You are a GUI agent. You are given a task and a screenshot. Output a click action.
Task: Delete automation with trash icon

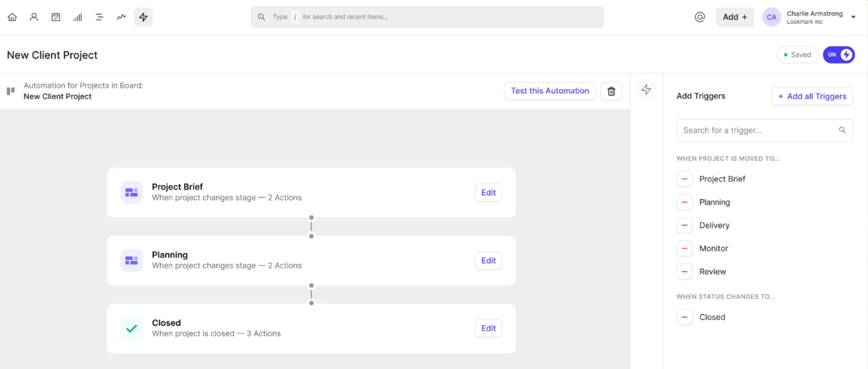[611, 91]
